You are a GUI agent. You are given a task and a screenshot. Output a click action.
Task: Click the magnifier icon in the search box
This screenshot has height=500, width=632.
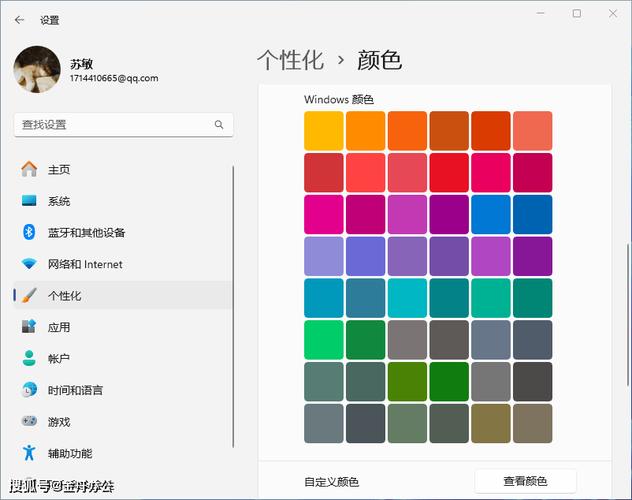coord(219,124)
